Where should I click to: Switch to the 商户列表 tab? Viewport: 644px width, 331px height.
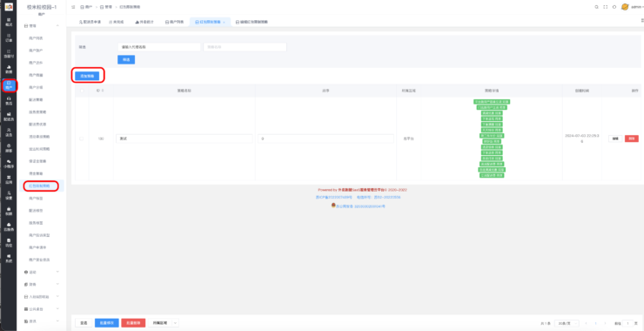coord(174,22)
